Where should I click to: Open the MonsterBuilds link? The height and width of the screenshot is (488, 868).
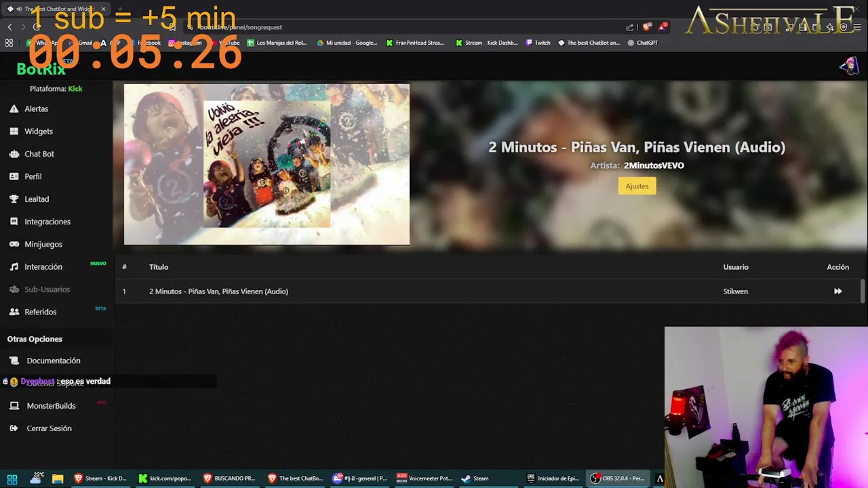(51, 406)
